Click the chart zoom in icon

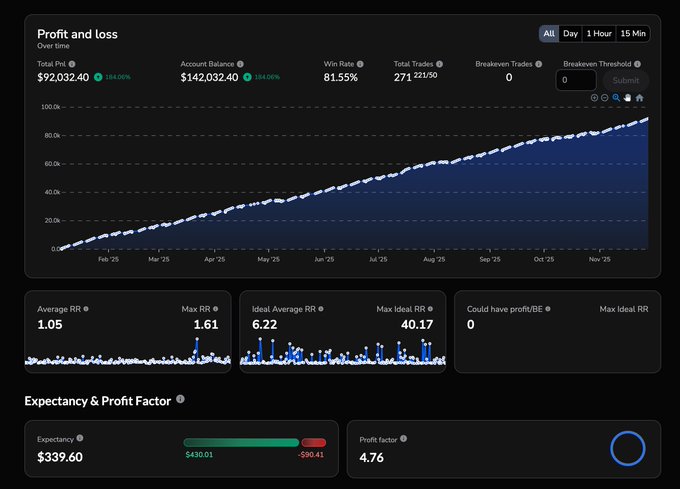pos(595,98)
